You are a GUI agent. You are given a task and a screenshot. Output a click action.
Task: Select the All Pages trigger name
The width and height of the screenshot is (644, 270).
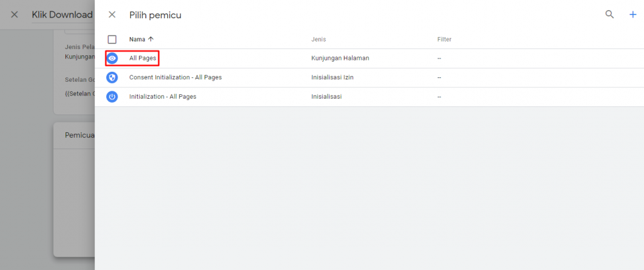click(143, 59)
